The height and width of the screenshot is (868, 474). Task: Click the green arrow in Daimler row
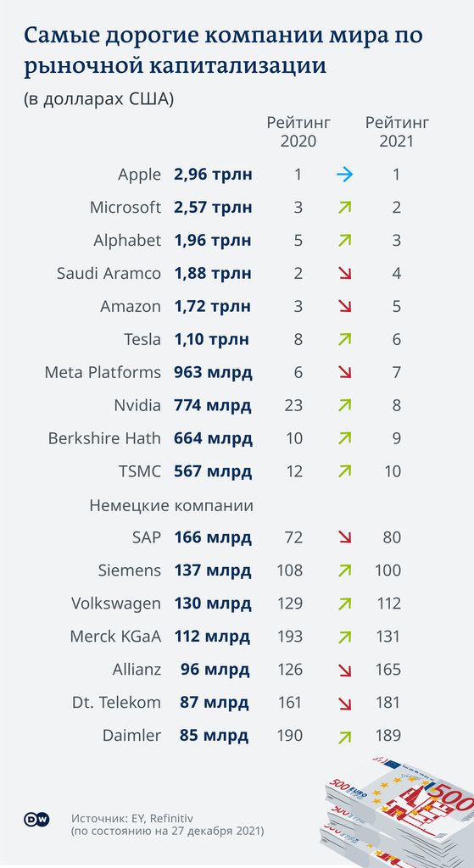coord(344,736)
